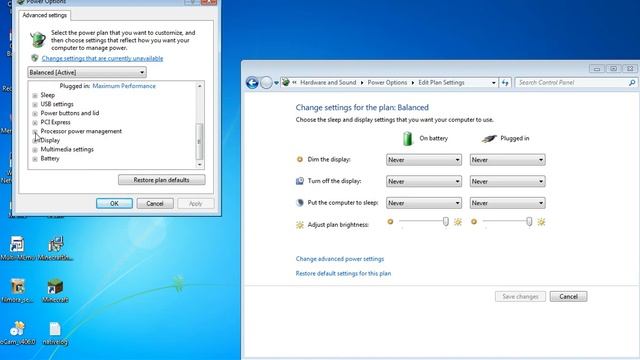This screenshot has width=640, height=360.
Task: Expand the USB settings node
Action: [x=35, y=104]
